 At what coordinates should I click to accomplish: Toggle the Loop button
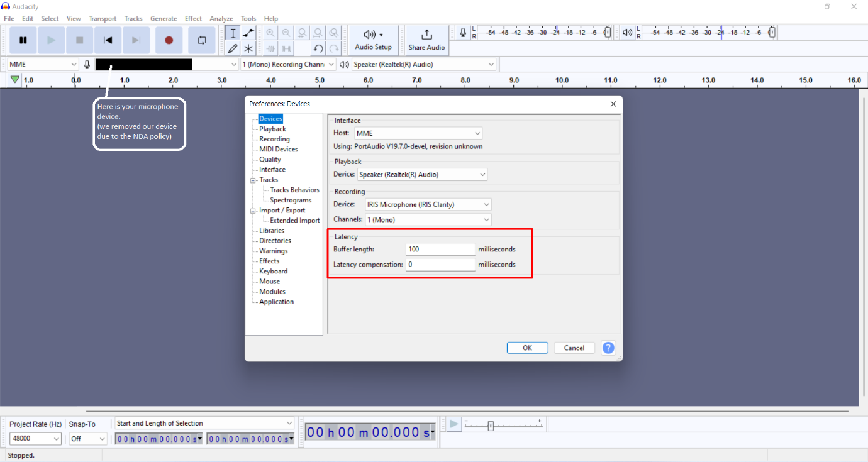pos(201,40)
